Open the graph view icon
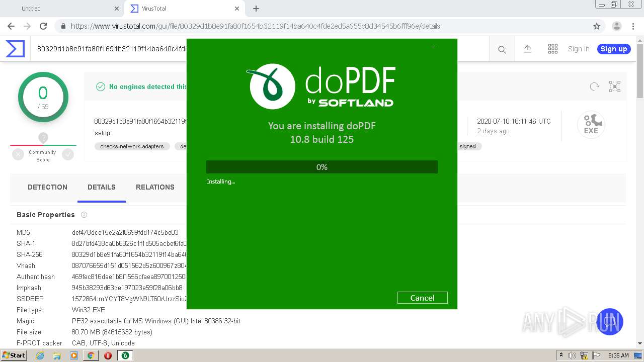 [x=615, y=86]
